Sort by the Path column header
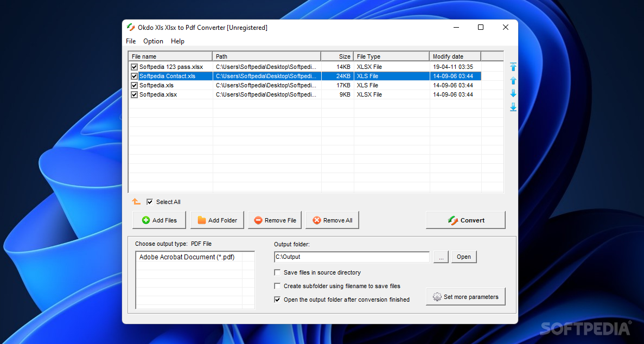This screenshot has height=344, width=644. pos(266,56)
